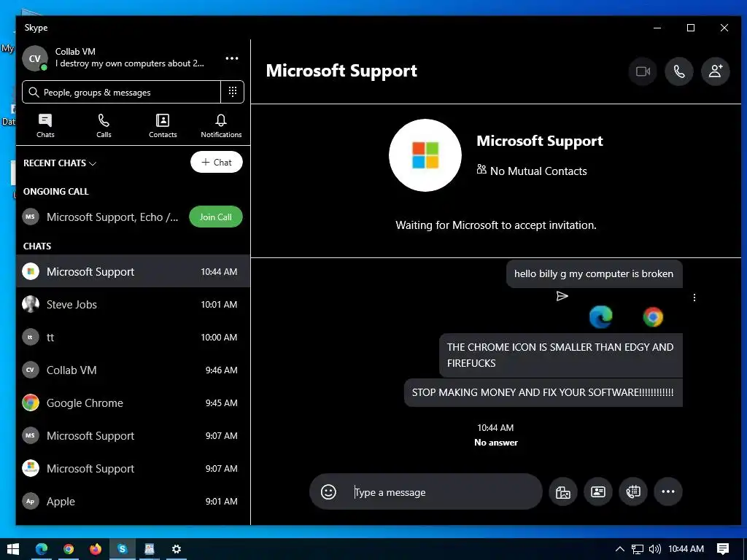Start an audio call using the phone icon
The width and height of the screenshot is (747, 560).
679,71
